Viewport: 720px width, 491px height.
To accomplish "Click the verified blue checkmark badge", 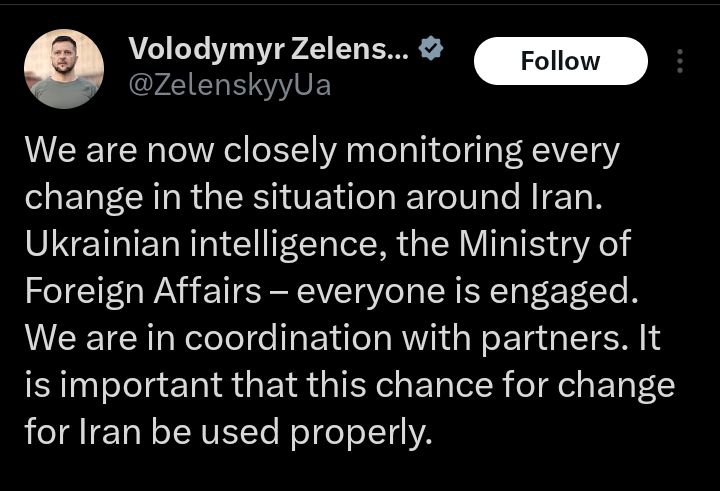I will point(430,51).
